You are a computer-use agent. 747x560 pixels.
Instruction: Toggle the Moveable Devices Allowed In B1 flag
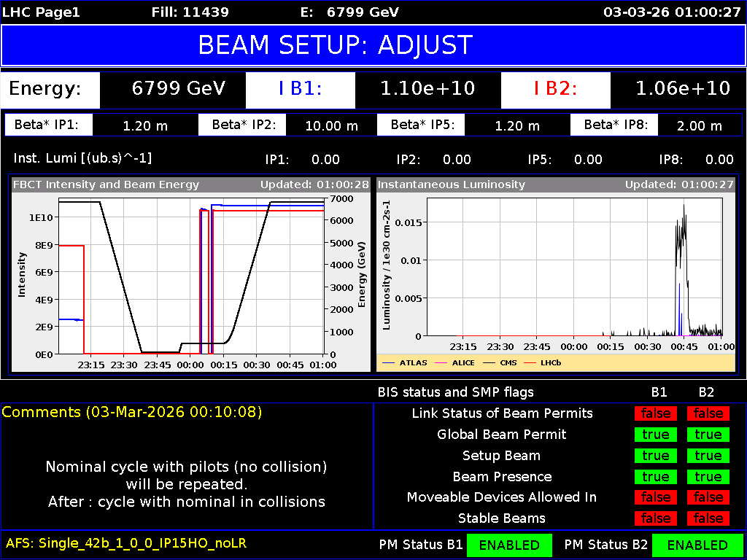655,497
